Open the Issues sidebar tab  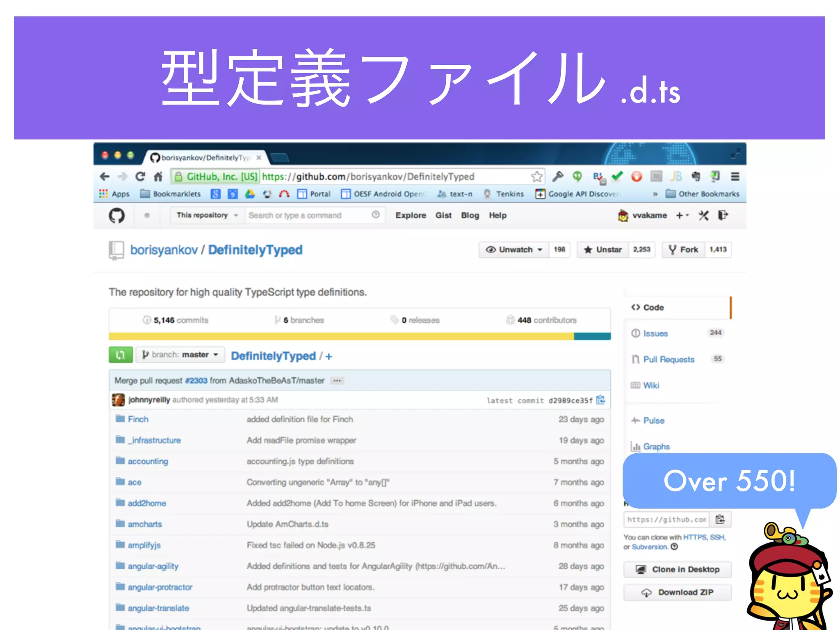(655, 333)
